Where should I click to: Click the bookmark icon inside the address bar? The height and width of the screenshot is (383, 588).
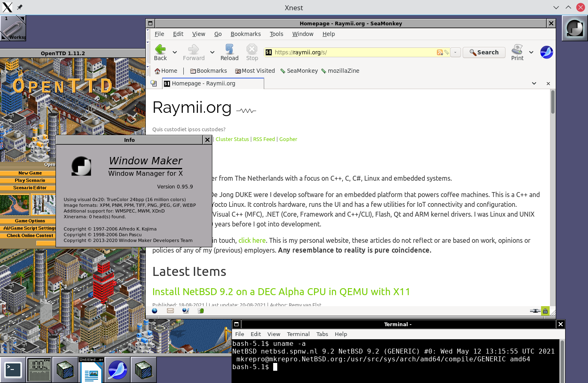pos(447,52)
